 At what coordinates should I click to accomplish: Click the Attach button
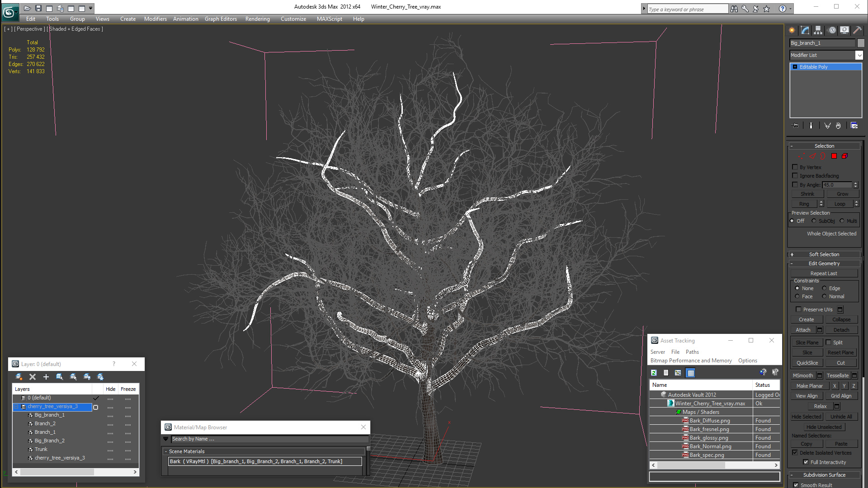(803, 330)
